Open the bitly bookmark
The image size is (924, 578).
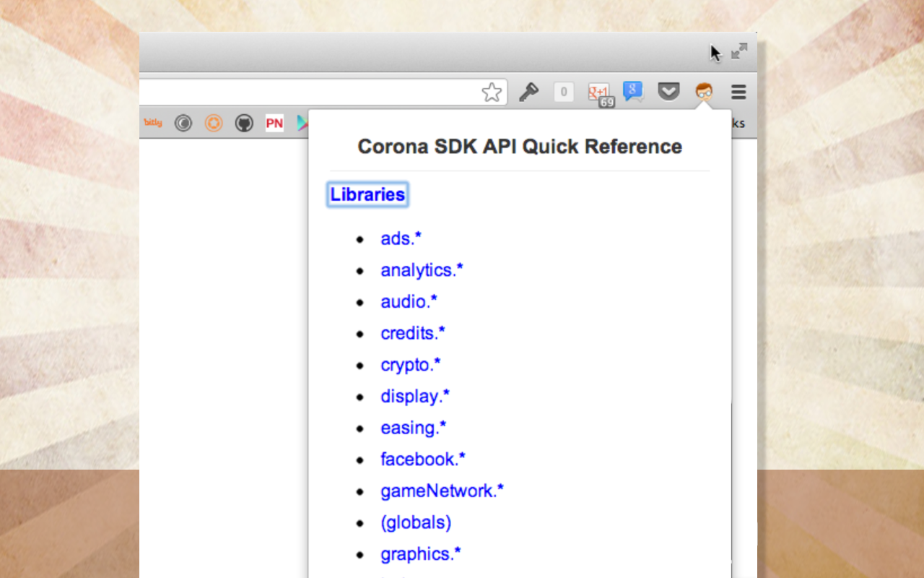[x=153, y=123]
